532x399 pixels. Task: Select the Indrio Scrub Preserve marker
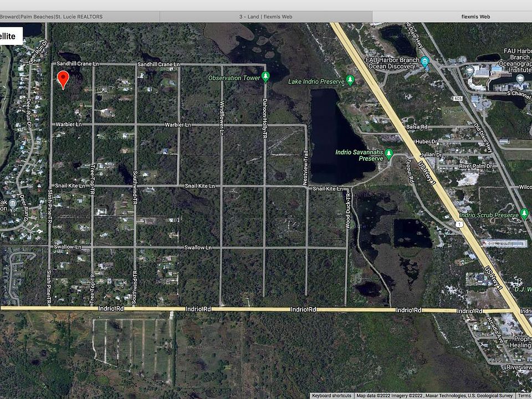tap(524, 214)
